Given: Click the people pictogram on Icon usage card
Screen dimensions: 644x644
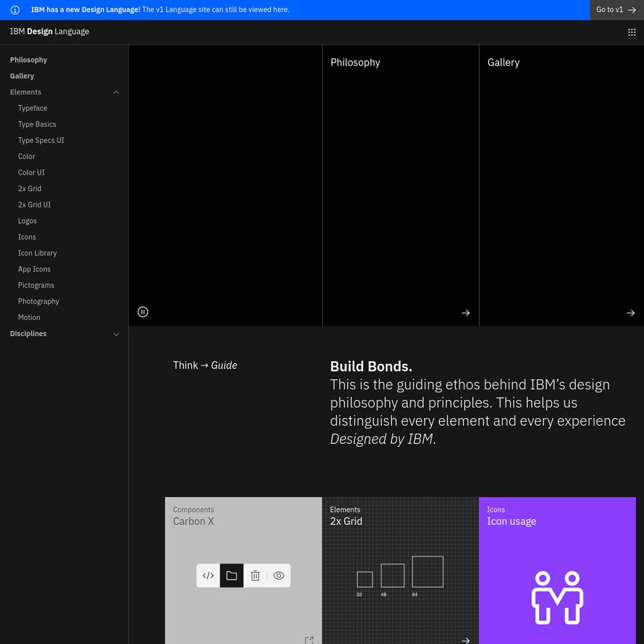Looking at the screenshot, I should pos(557,598).
